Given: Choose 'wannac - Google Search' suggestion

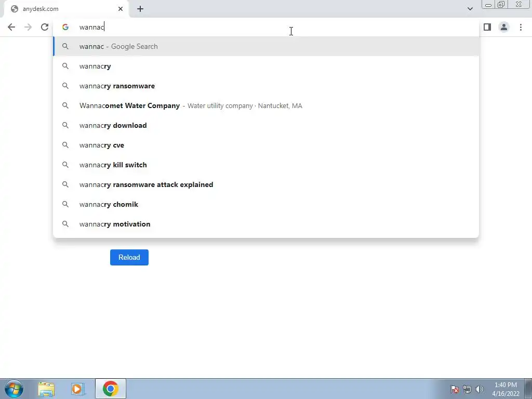Looking at the screenshot, I should click(266, 46).
